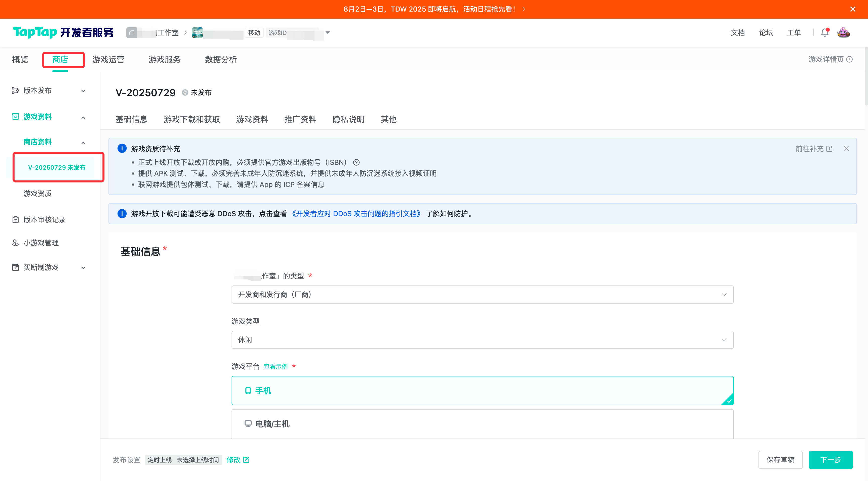Click the ISBN help question-mark icon
Viewport: 868px width, 481px height.
coord(356,162)
